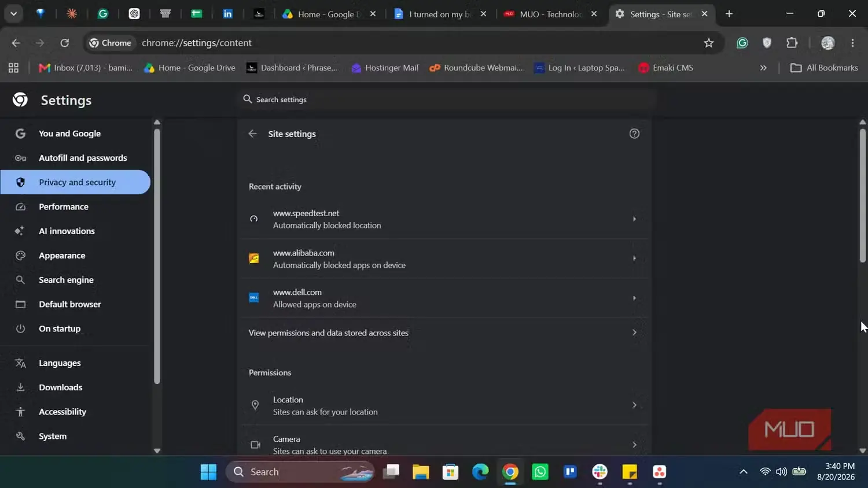The width and height of the screenshot is (868, 488).
Task: Open a new tab with the plus button
Action: pos(729,13)
